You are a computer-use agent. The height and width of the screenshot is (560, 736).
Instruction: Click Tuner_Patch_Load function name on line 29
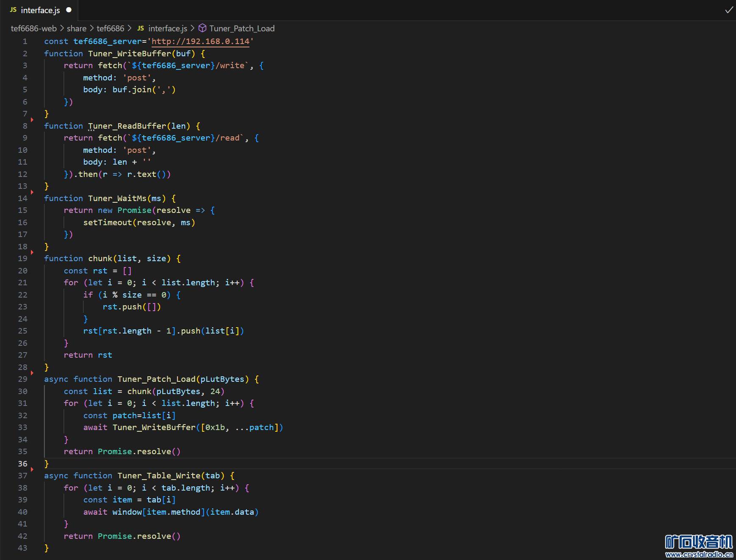pyautogui.click(x=157, y=379)
